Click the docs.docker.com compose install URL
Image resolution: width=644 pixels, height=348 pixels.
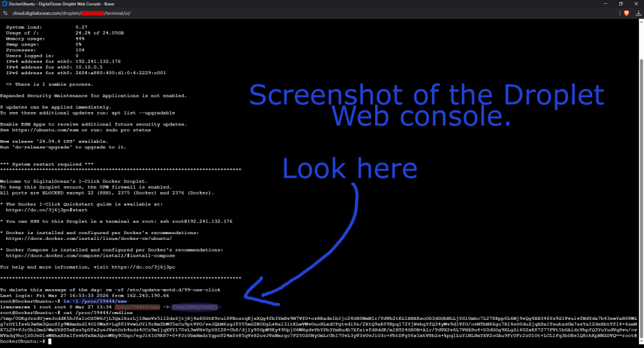pos(90,256)
